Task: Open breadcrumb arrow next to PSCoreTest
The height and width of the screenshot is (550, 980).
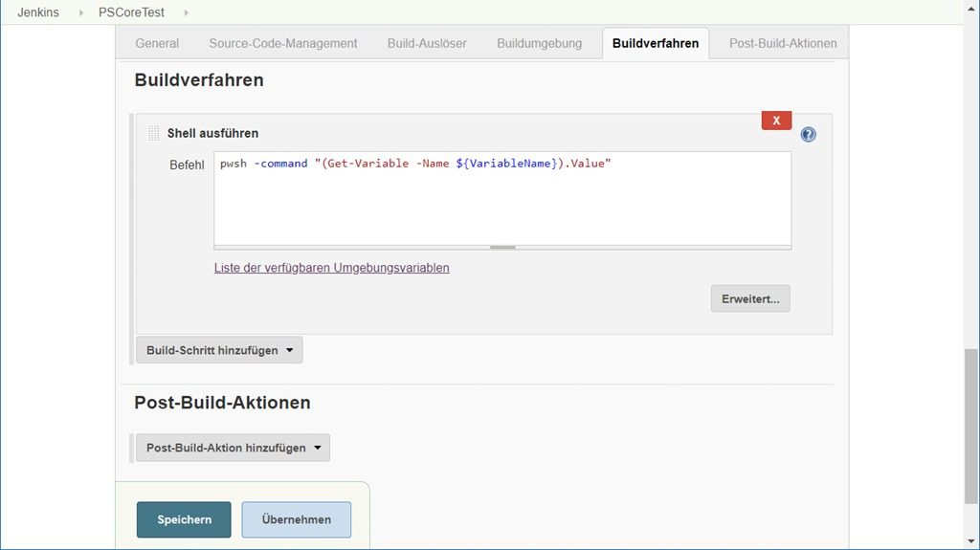Action: 186,12
